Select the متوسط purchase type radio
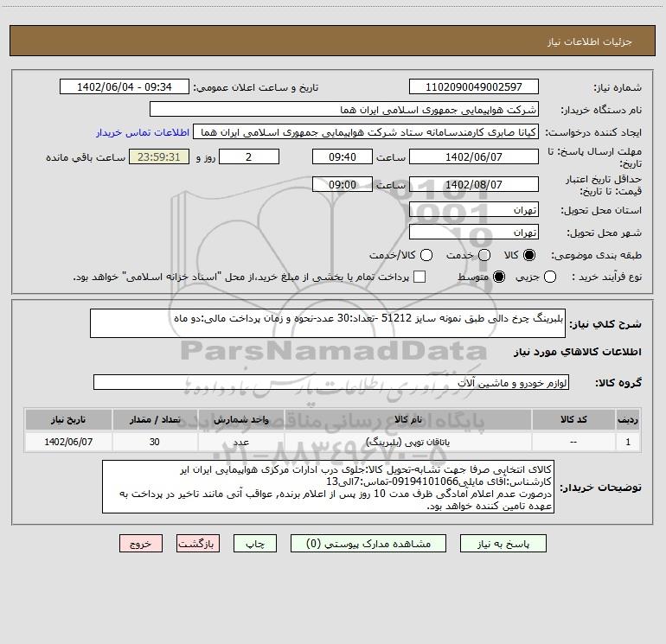 point(499,277)
